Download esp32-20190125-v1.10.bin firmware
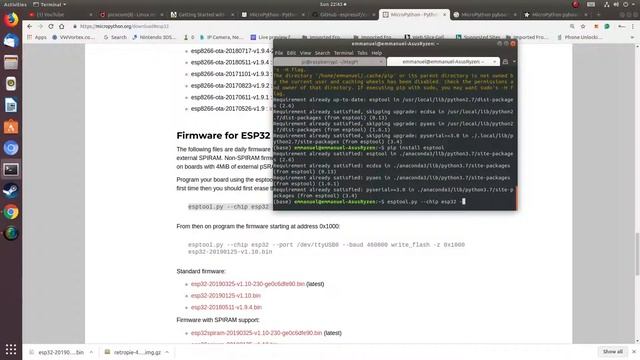Image resolution: width=640 pixels, height=360 pixels. 226,296
